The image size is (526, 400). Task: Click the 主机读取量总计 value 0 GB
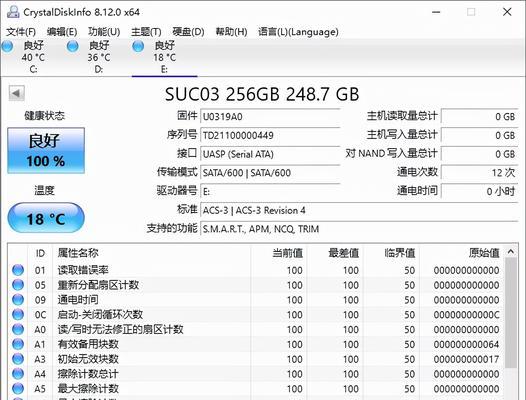point(480,116)
